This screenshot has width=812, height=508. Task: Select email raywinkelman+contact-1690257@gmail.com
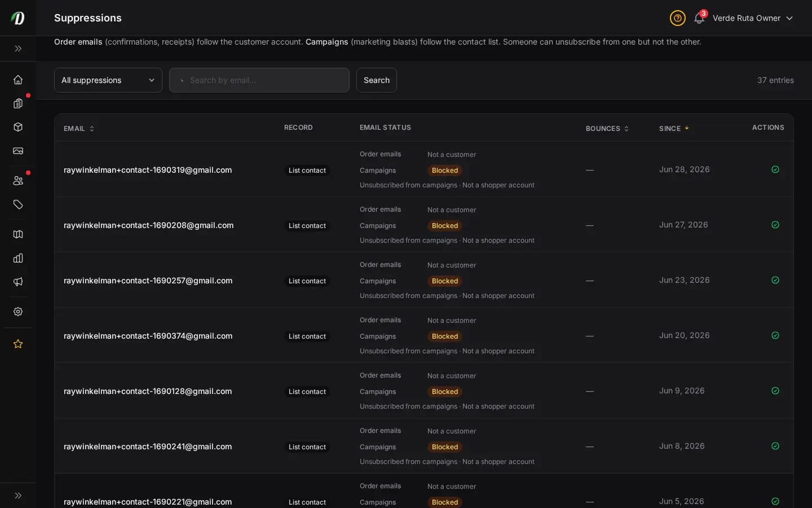148,281
